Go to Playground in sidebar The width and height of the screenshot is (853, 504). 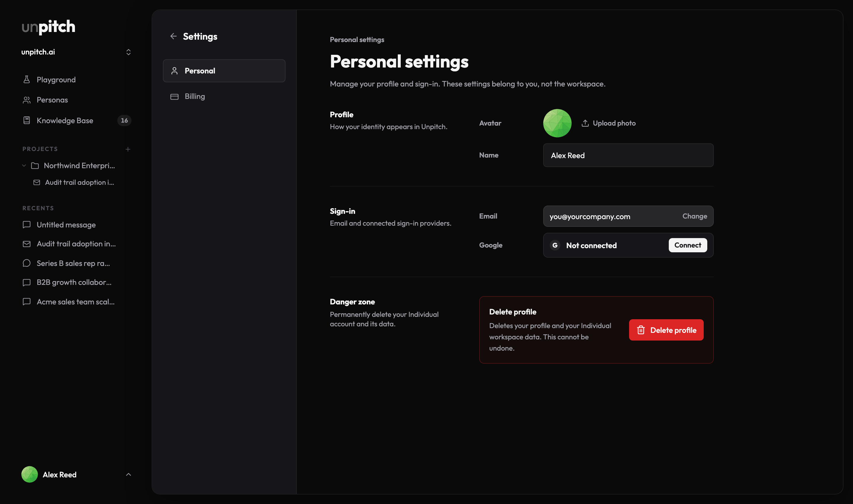coord(77,79)
